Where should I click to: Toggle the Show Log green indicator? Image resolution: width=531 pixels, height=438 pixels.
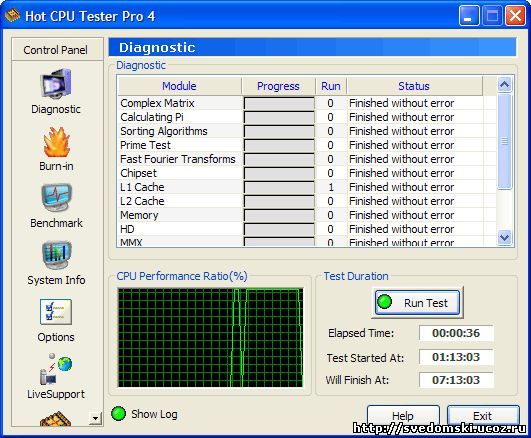pos(119,414)
